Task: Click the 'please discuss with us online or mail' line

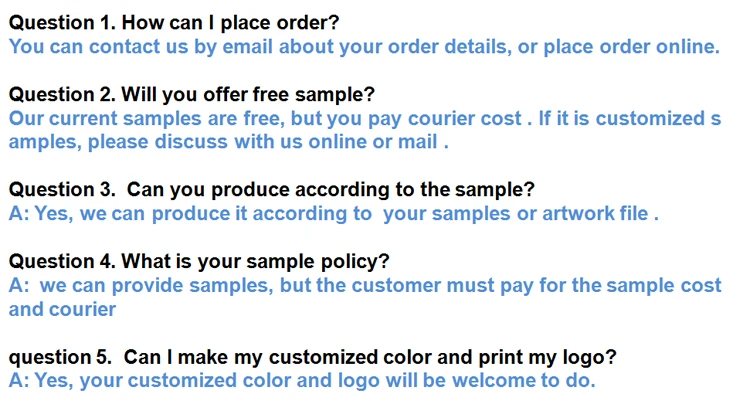Action: [265, 142]
